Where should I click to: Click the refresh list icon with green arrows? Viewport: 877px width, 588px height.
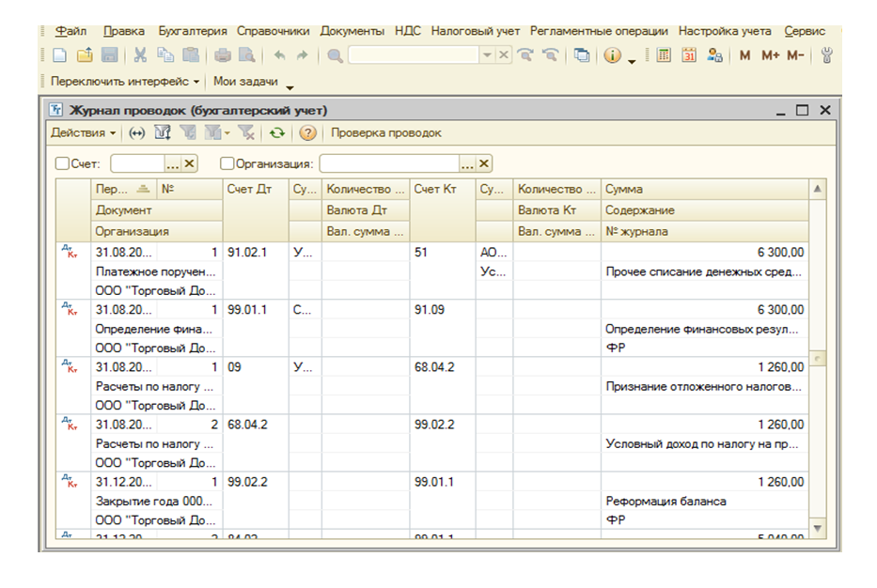[x=276, y=133]
